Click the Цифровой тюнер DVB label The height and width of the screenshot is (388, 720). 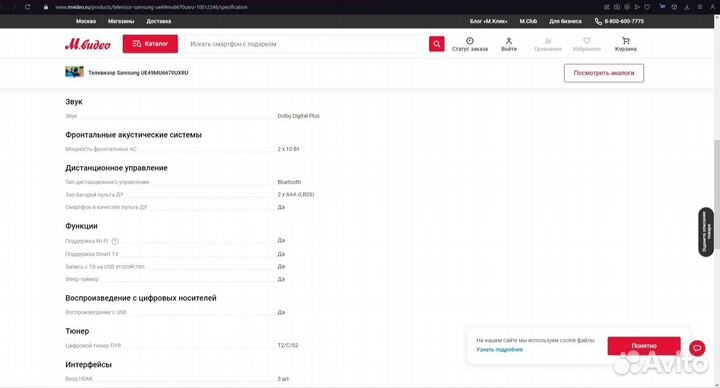(x=93, y=345)
